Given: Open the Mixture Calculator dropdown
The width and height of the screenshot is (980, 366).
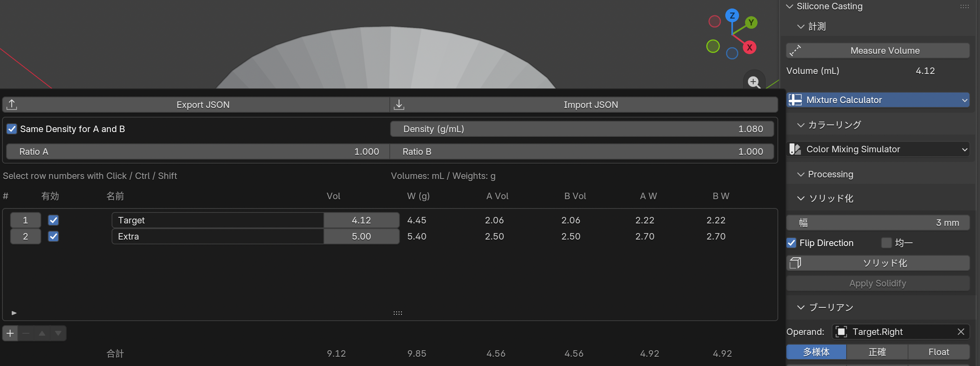Looking at the screenshot, I should (x=878, y=100).
